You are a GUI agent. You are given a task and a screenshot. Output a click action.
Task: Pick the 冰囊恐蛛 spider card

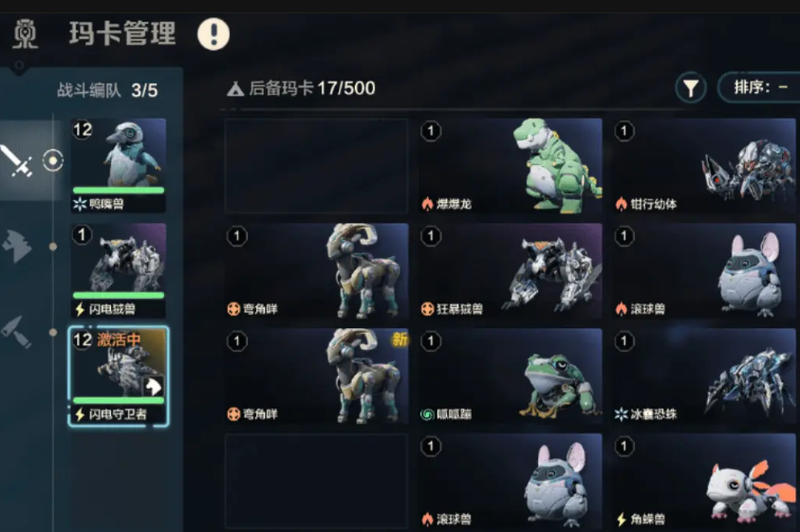tap(704, 376)
